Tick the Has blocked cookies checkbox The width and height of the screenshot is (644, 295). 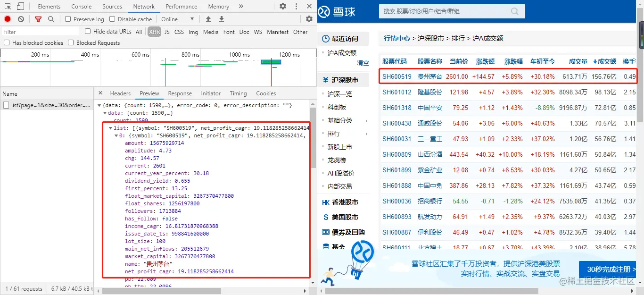tap(7, 42)
